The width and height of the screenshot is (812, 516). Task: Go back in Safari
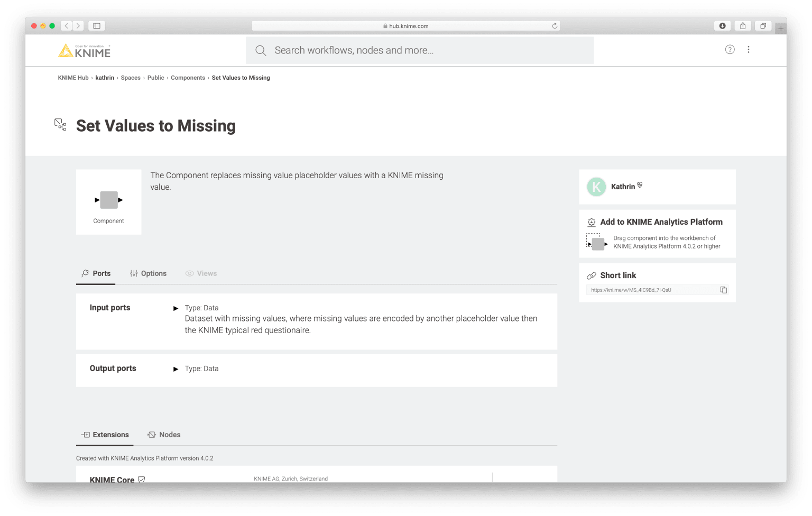click(x=67, y=26)
